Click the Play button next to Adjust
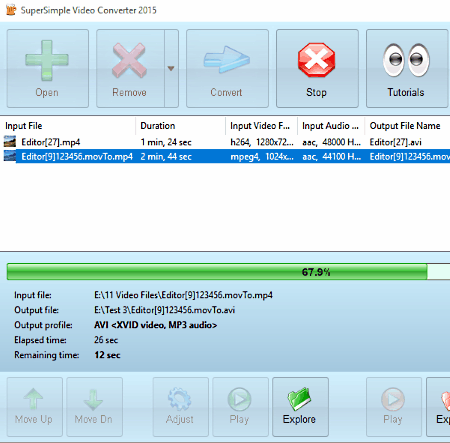The image size is (450, 443). pyautogui.click(x=240, y=407)
